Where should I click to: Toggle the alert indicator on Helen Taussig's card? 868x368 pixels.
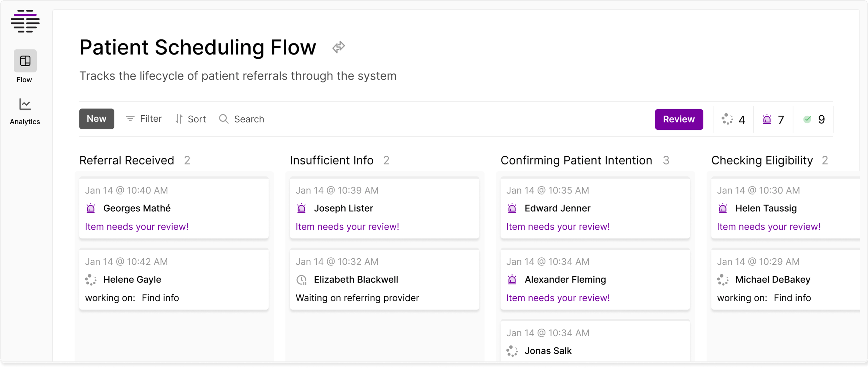point(723,209)
